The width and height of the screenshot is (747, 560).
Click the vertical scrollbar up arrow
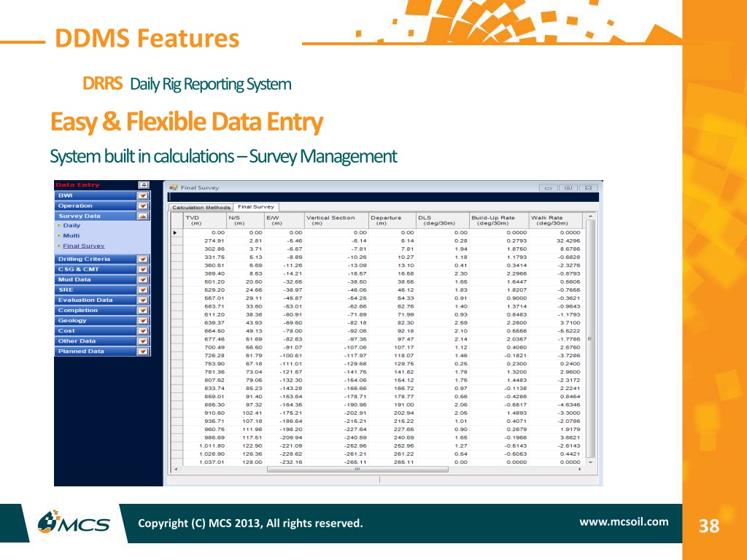(x=590, y=217)
